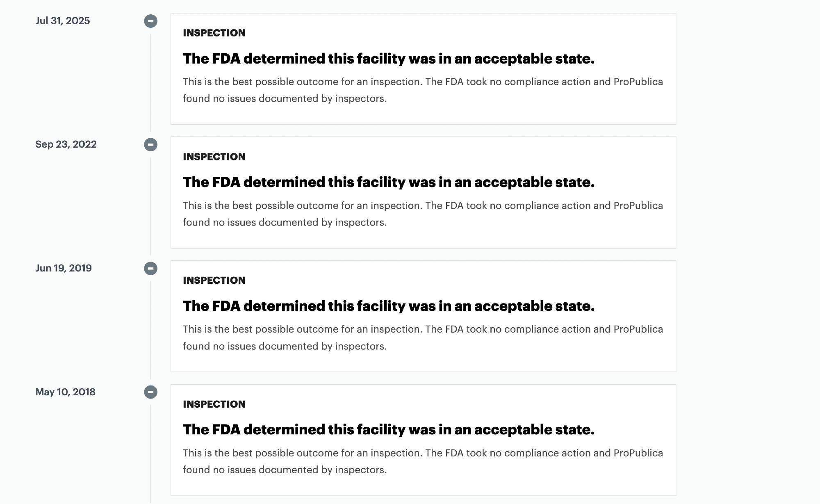Click the INSPECTION label in the 2022 card
The width and height of the screenshot is (820, 504).
pos(214,157)
